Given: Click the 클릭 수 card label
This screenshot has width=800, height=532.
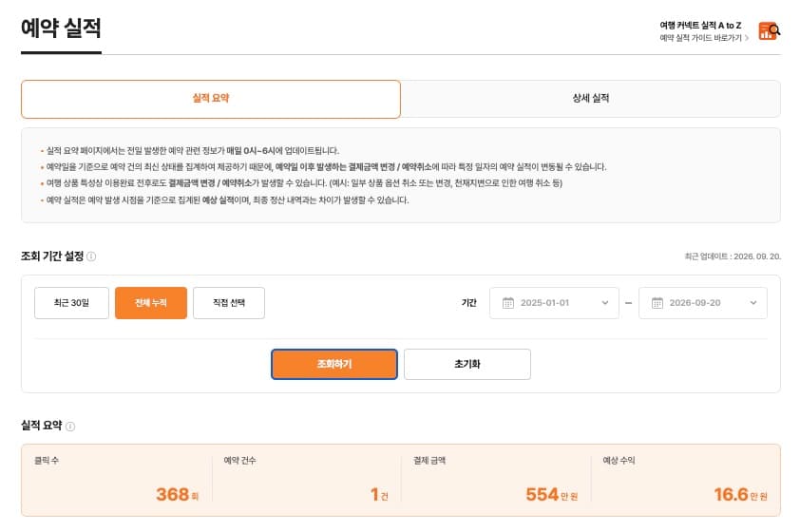Looking at the screenshot, I should click(x=47, y=461).
